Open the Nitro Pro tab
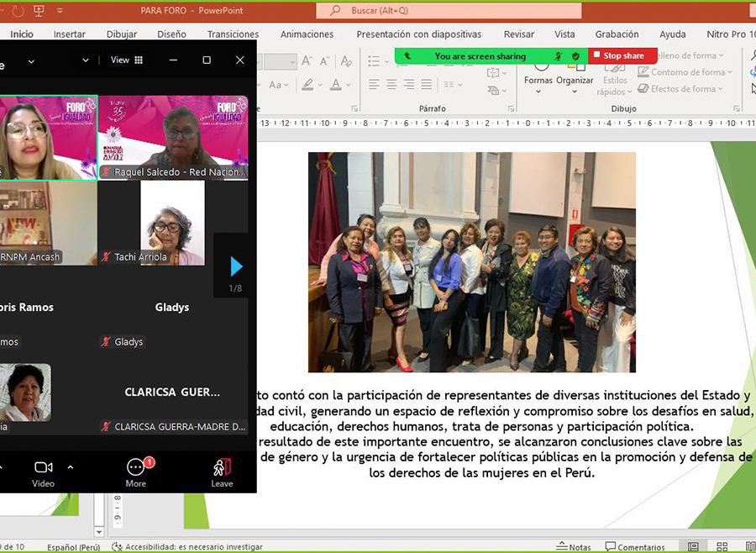 click(731, 34)
